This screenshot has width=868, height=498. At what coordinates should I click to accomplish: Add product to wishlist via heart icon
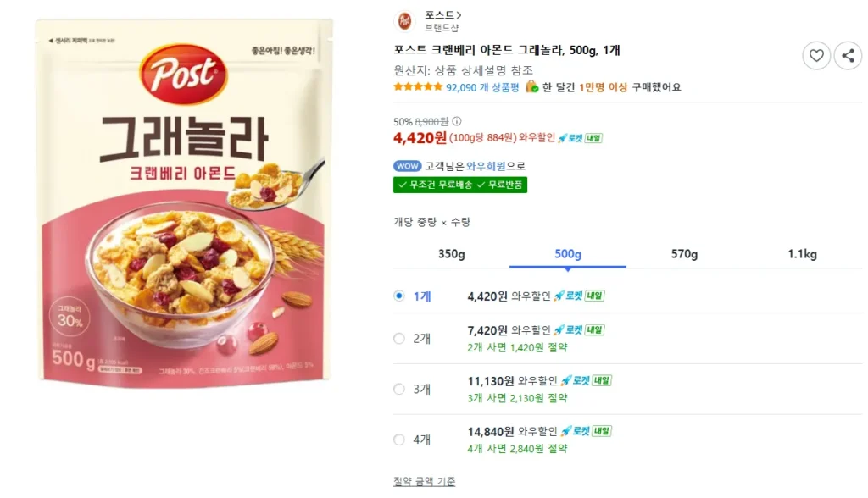(816, 55)
